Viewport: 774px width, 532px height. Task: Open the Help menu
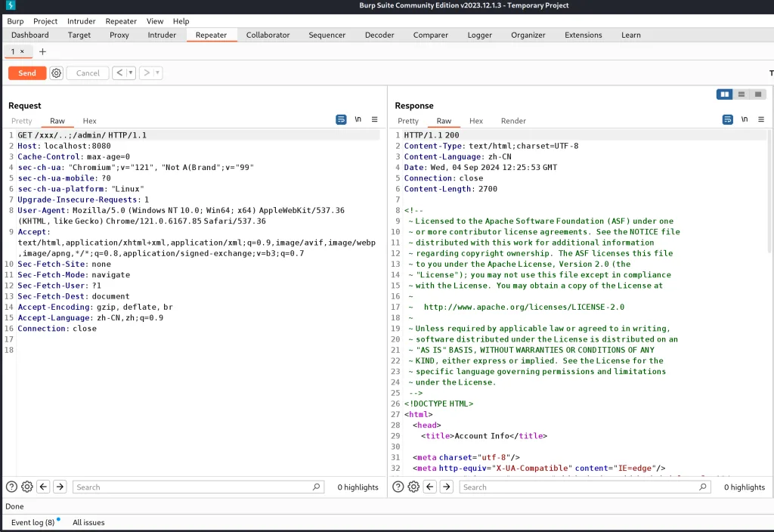[181, 21]
